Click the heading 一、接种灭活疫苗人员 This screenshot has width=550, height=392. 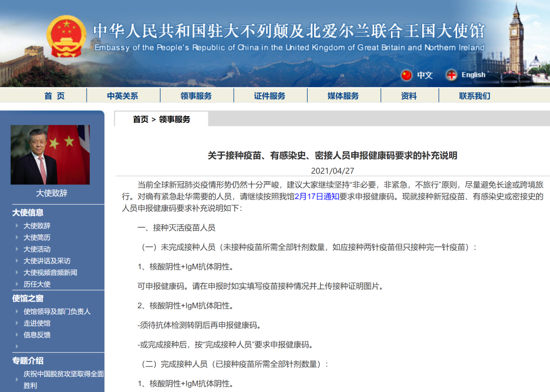pos(176,228)
